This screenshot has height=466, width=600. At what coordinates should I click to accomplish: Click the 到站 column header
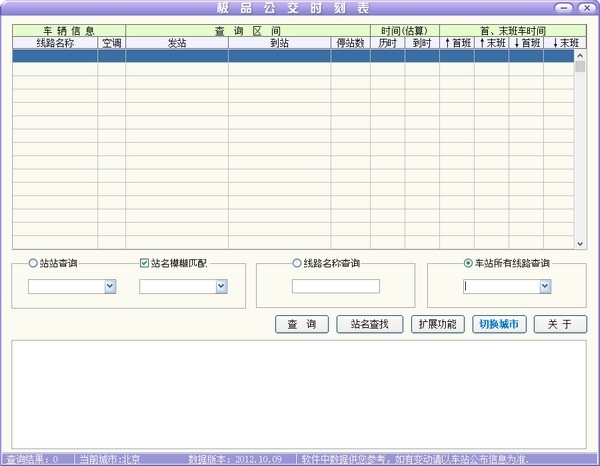pyautogui.click(x=279, y=44)
